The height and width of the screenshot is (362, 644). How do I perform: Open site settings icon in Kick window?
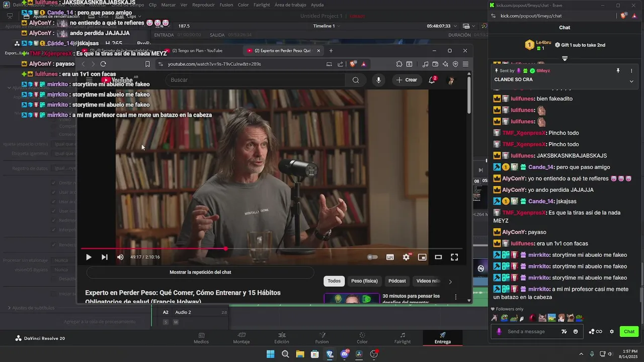pyautogui.click(x=493, y=16)
